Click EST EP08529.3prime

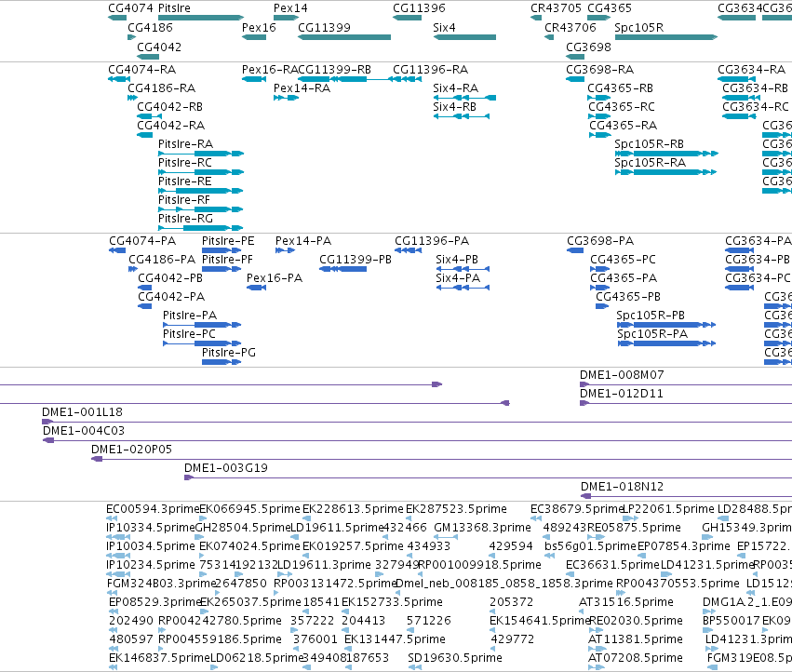154,602
